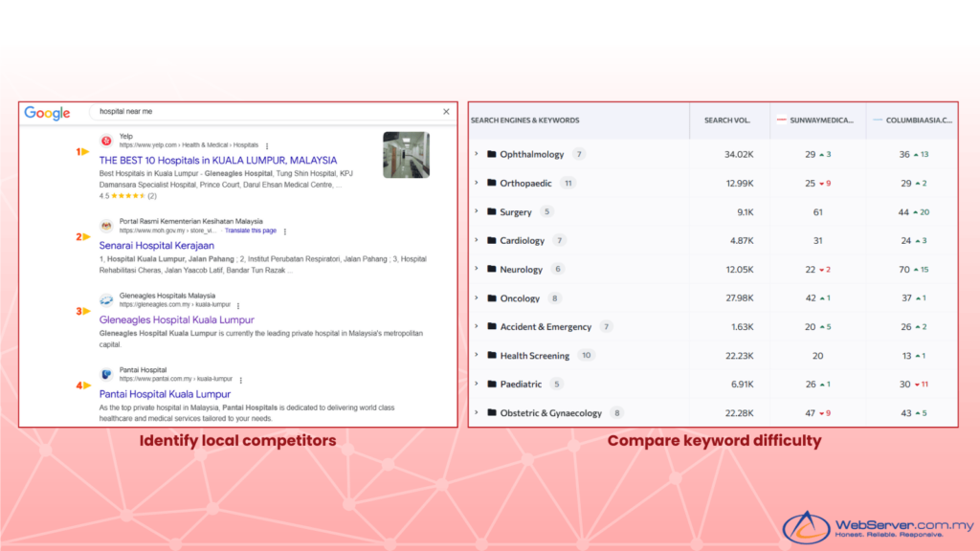This screenshot has width=980, height=551.
Task: Expand the Ophthalmology keyword group
Action: click(x=477, y=154)
